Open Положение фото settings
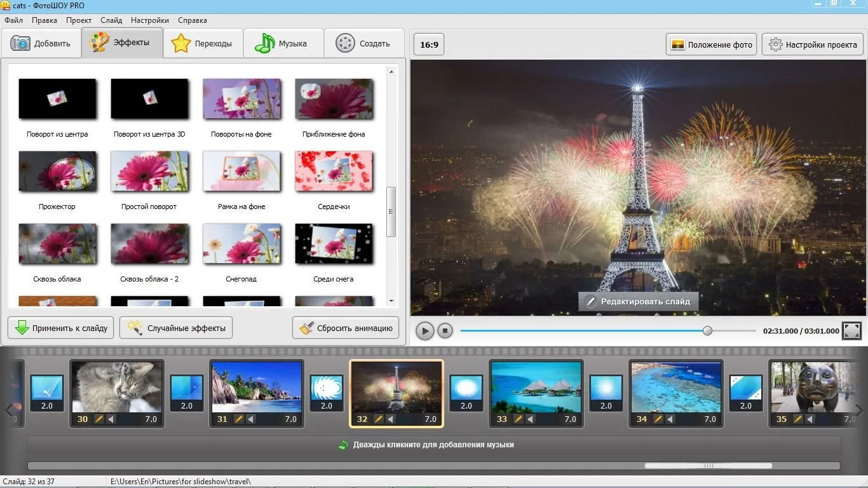The image size is (868, 488). pos(712,44)
